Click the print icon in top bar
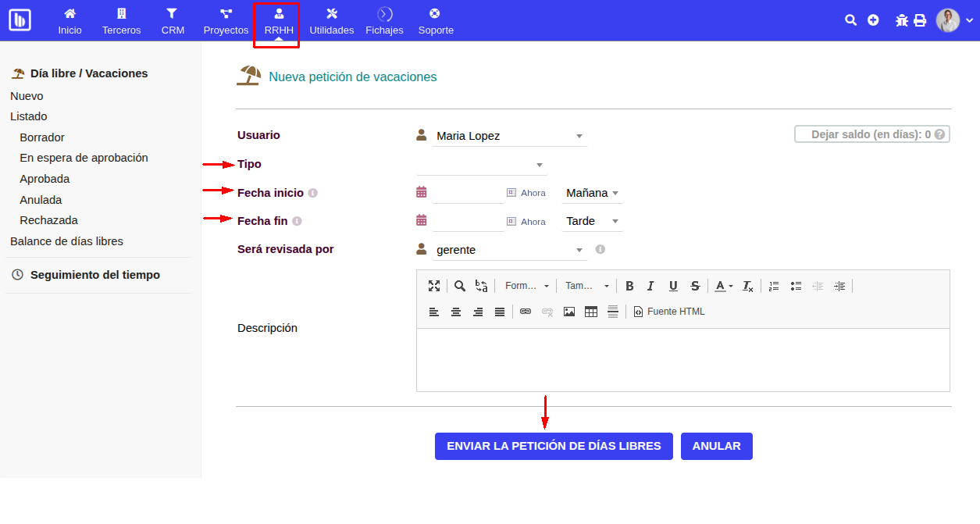 920,20
